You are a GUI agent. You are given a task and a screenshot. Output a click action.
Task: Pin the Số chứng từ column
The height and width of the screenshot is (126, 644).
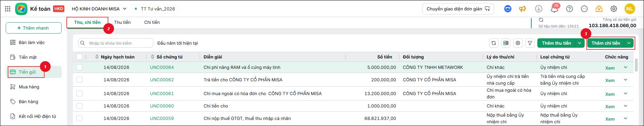(x=153, y=57)
